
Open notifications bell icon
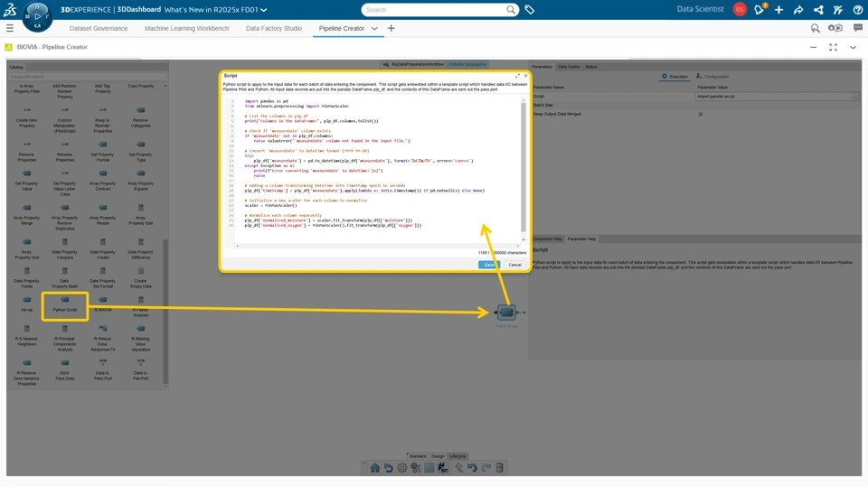coord(759,9)
